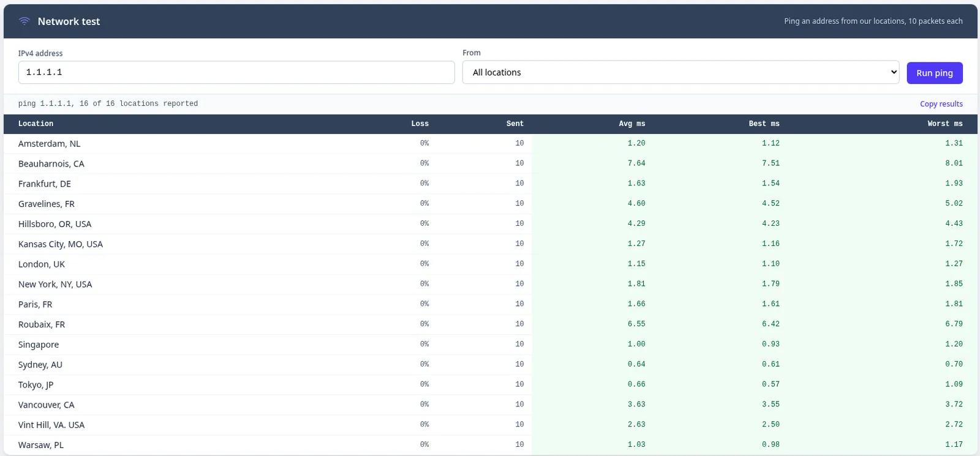The width and height of the screenshot is (980, 456).
Task: Click the 6.42 best value for Roubaix
Action: 771,324
